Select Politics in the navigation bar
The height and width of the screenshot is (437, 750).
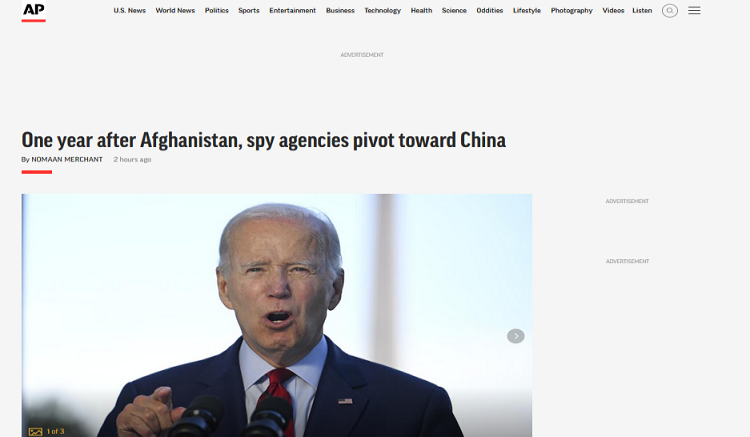[217, 11]
